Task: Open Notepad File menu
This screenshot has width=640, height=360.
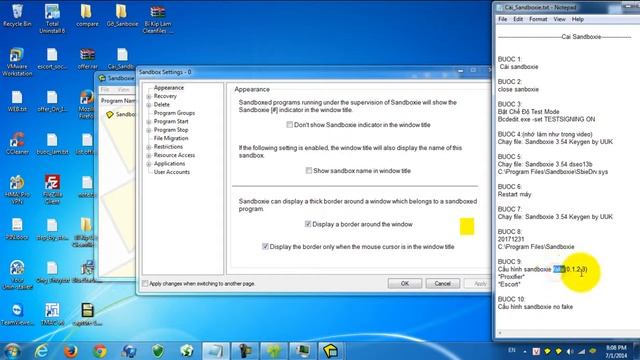Action: click(x=502, y=19)
